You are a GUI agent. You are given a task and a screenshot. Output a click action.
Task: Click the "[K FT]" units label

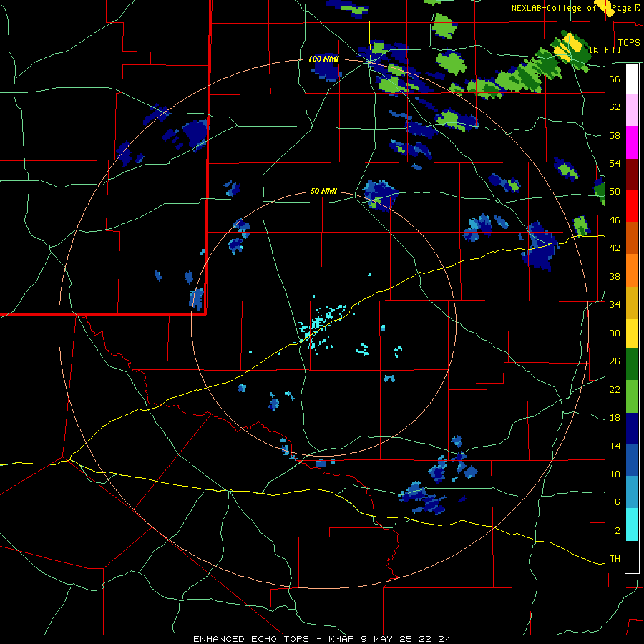click(605, 49)
